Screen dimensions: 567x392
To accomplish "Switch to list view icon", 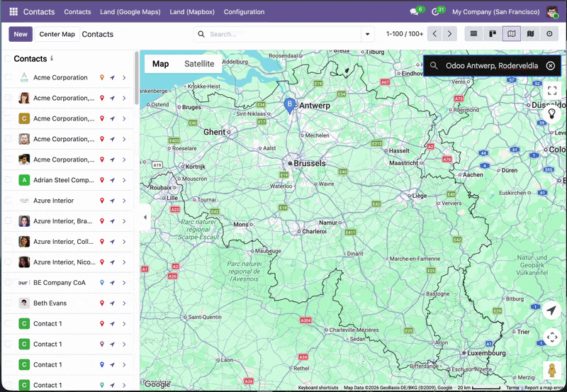I will click(473, 33).
